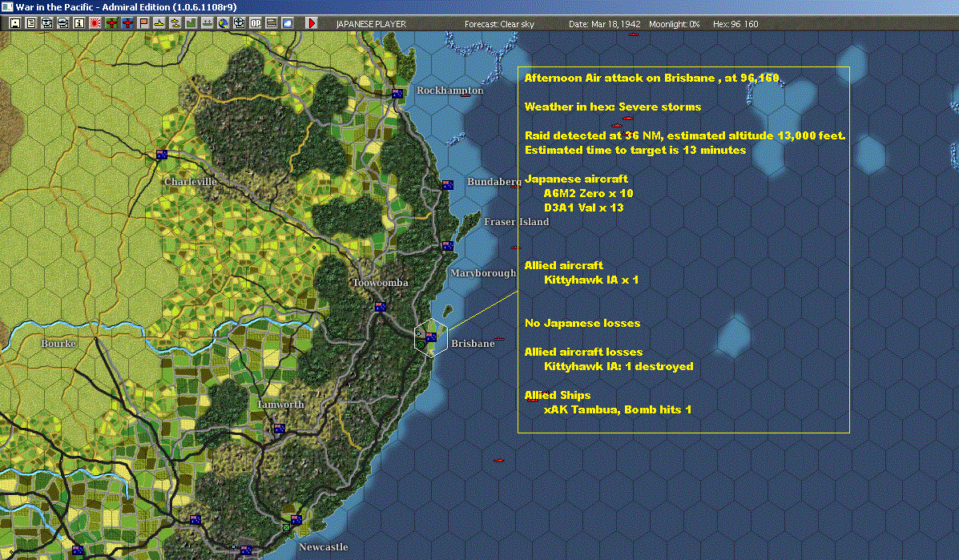Click the double yellow ships toolbar icon
Image resolution: width=959 pixels, height=560 pixels.
pos(175,23)
